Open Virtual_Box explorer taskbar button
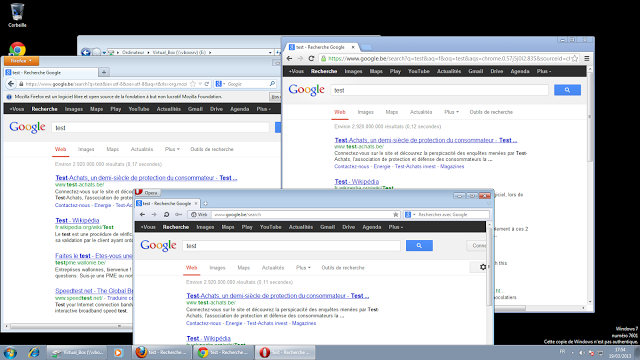The image size is (640, 360). [77, 352]
